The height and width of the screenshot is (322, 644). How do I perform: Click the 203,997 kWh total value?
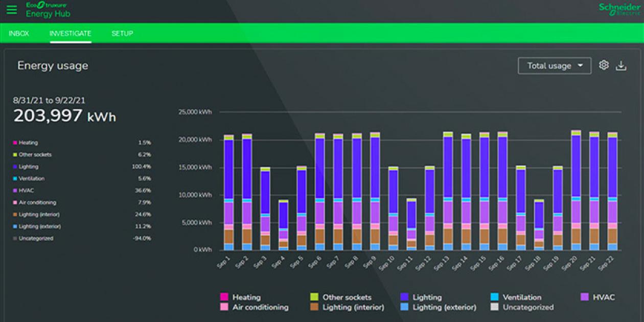pos(65,116)
